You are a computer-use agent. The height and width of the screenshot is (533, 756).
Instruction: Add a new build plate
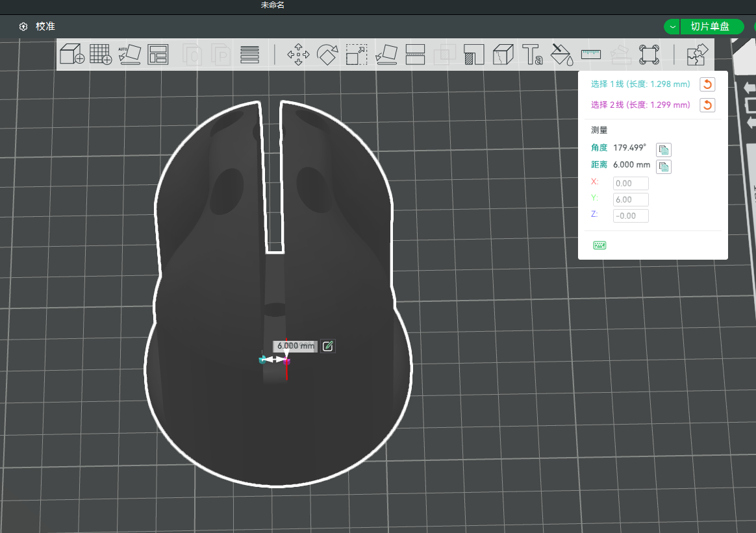pos(101,54)
